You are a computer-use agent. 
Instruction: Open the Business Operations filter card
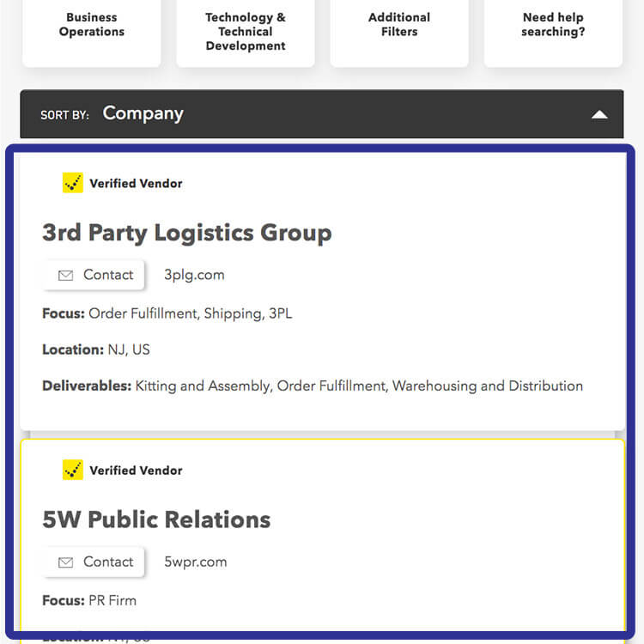tap(92, 31)
